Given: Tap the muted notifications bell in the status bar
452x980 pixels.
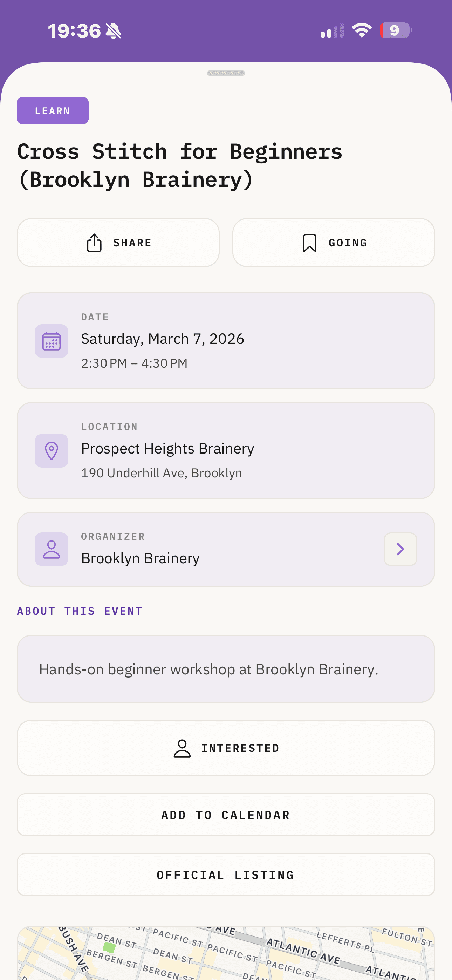Looking at the screenshot, I should coord(114,31).
